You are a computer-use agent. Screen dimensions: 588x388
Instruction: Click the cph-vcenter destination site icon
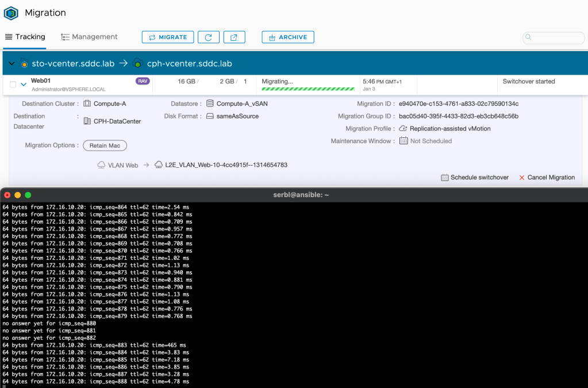[137, 64]
